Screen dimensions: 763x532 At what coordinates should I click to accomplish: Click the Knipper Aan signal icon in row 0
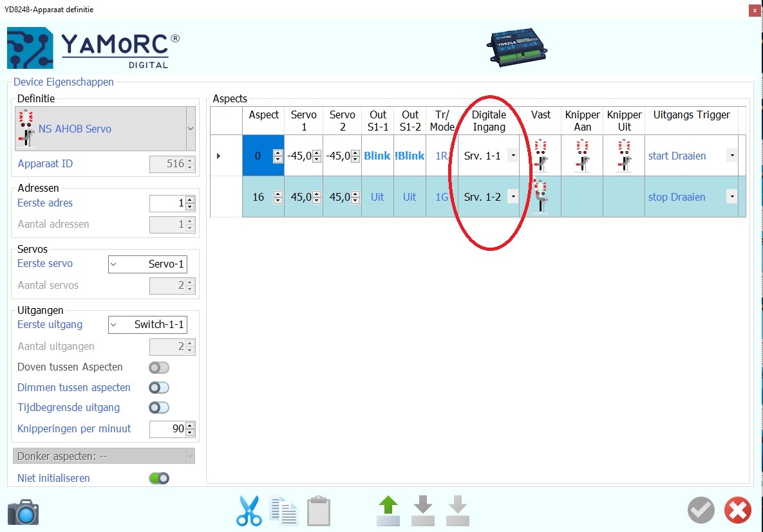[x=582, y=156]
